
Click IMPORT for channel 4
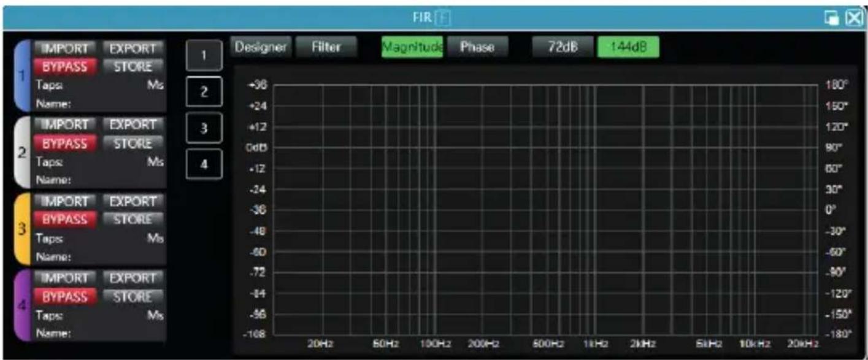pyautogui.click(x=64, y=278)
